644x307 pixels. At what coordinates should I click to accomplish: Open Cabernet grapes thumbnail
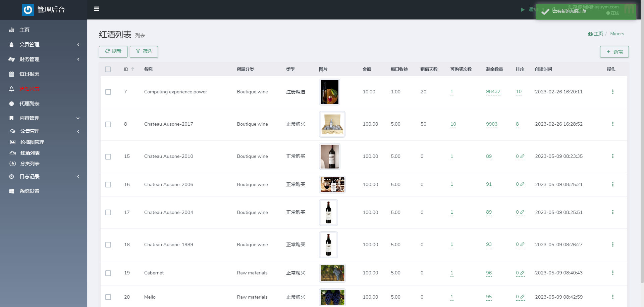332,273
